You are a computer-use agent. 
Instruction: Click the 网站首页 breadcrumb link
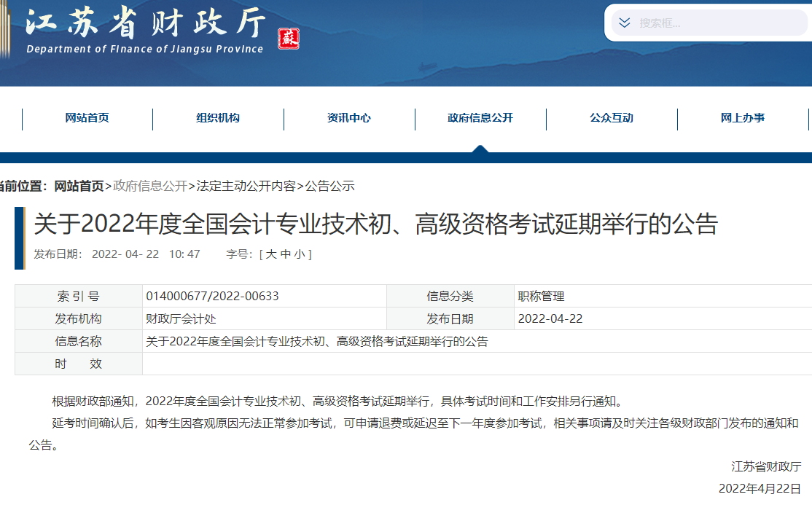(79, 186)
